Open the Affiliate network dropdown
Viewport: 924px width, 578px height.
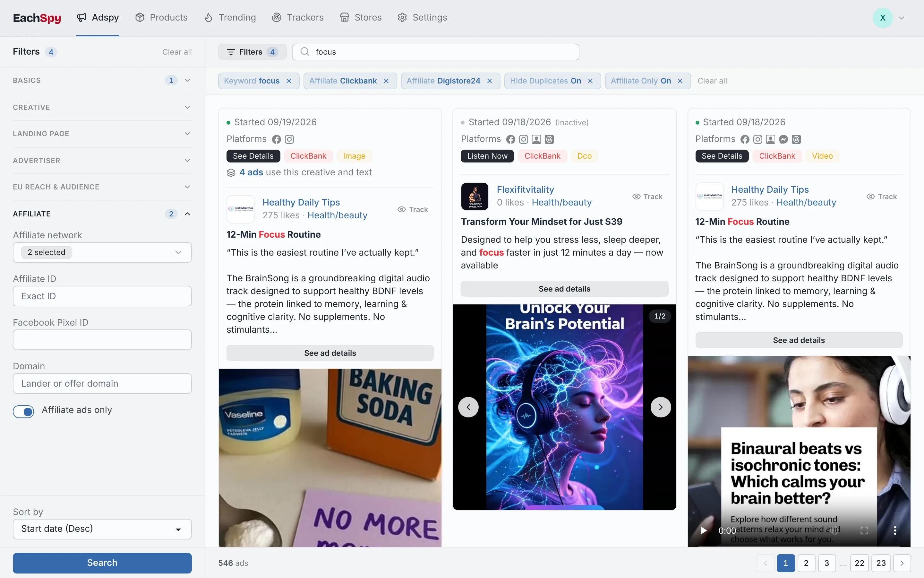102,252
